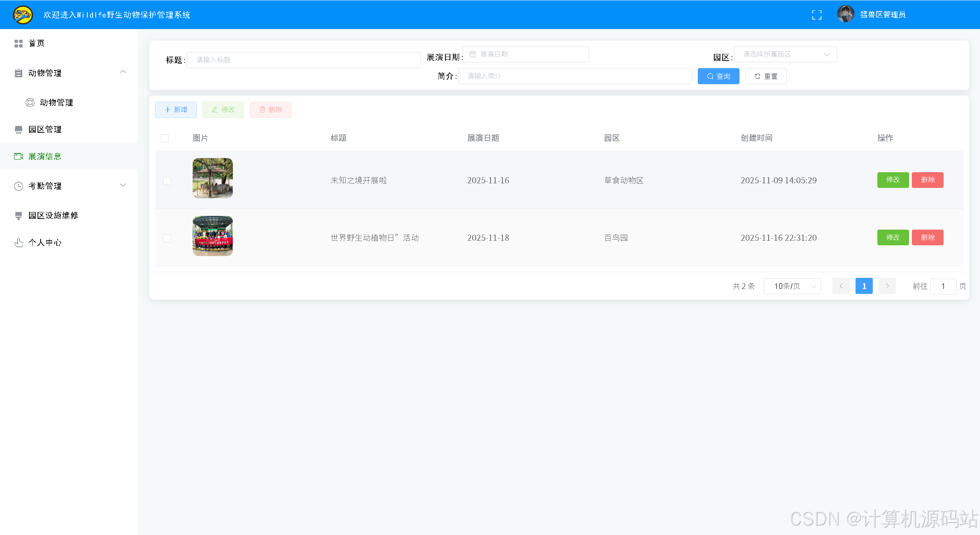Open the user avatar picture
This screenshot has width=980, height=535.
846,14
